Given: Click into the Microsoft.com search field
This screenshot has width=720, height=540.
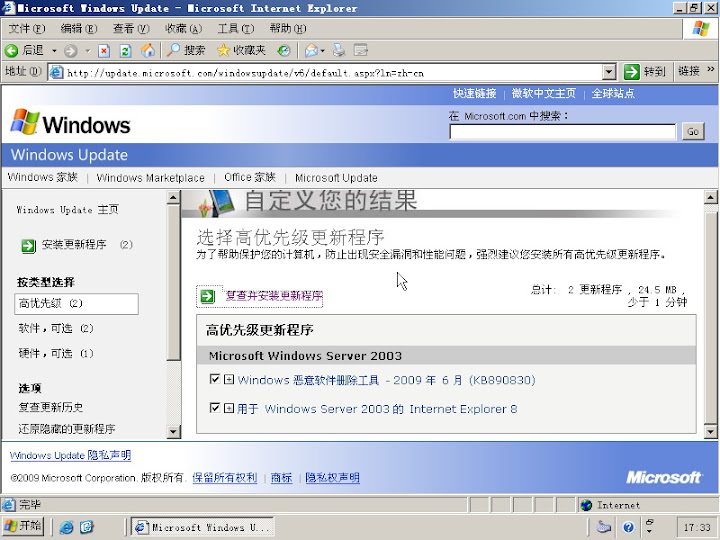Looking at the screenshot, I should click(562, 132).
